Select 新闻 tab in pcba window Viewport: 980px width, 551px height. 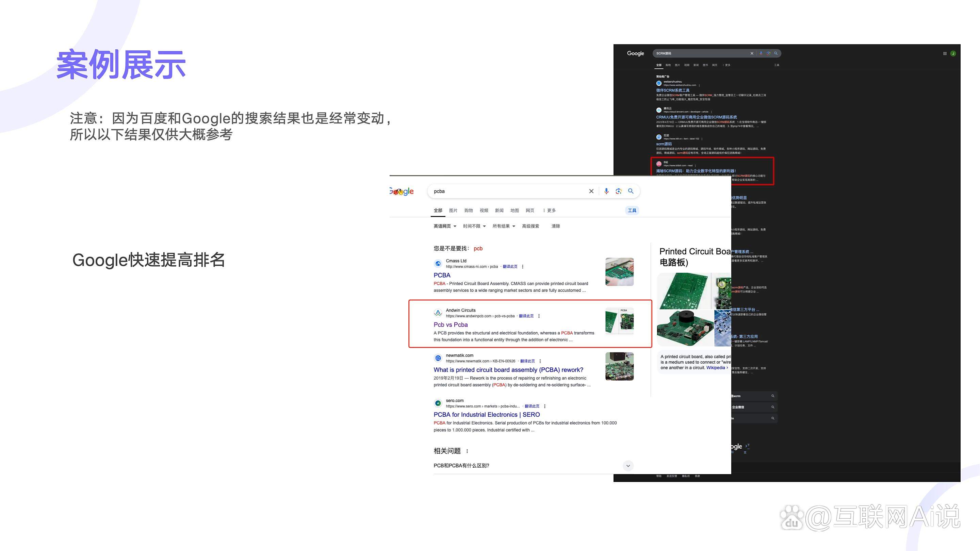(499, 211)
